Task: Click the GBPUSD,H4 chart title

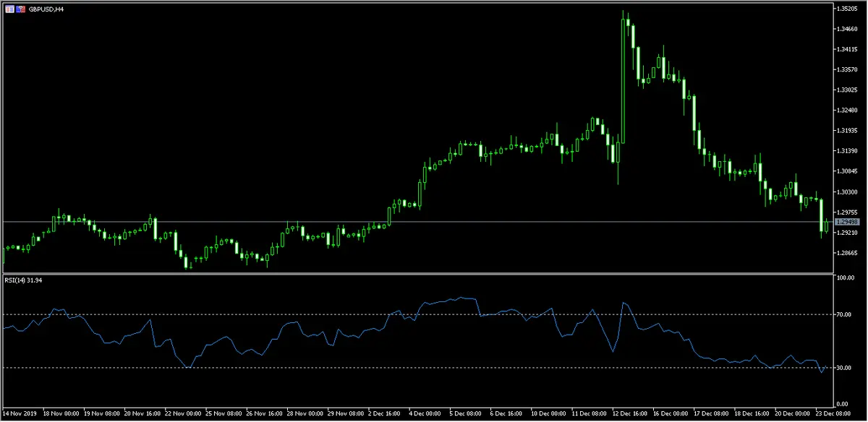Action: click(46, 9)
